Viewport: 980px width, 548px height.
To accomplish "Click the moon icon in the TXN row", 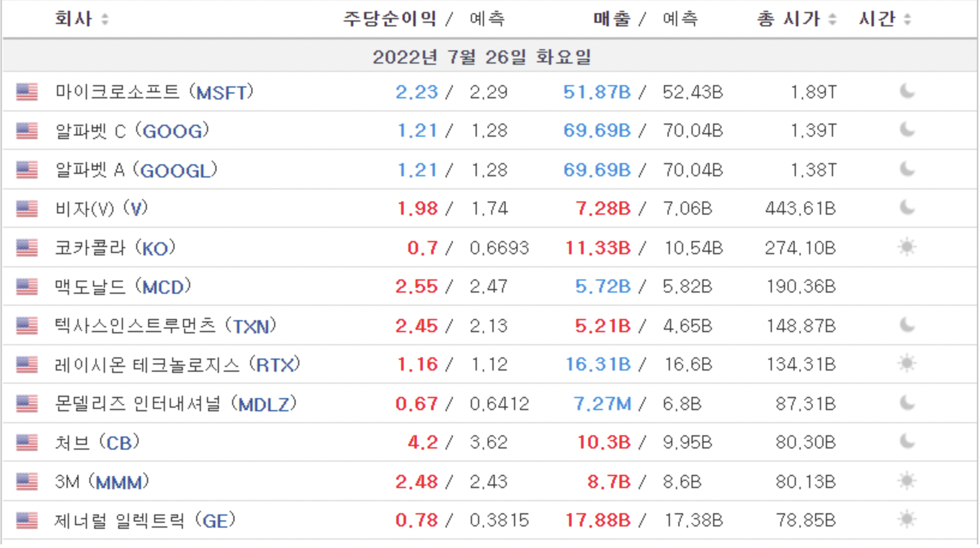I will point(907,325).
